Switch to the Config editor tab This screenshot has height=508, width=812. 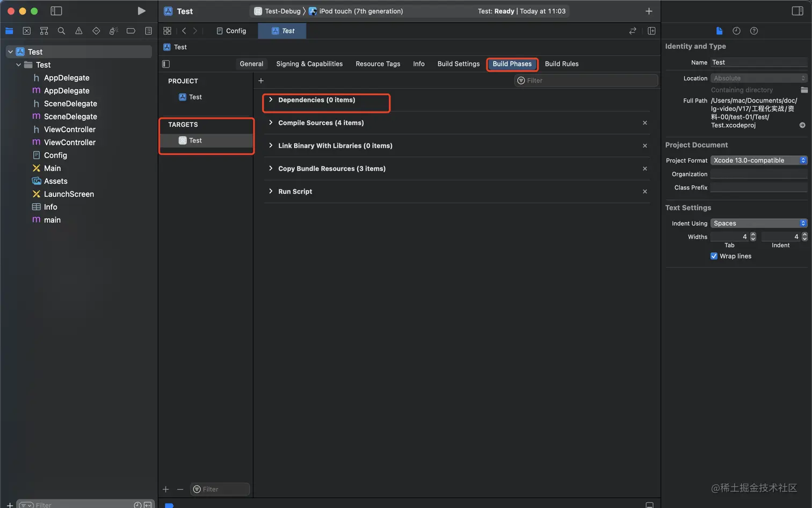pos(231,31)
